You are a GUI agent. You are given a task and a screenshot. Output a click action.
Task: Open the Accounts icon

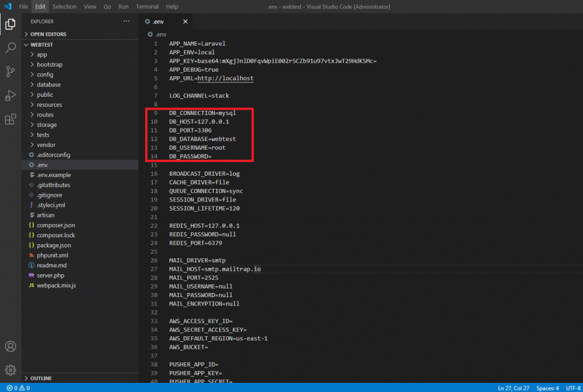click(x=10, y=346)
